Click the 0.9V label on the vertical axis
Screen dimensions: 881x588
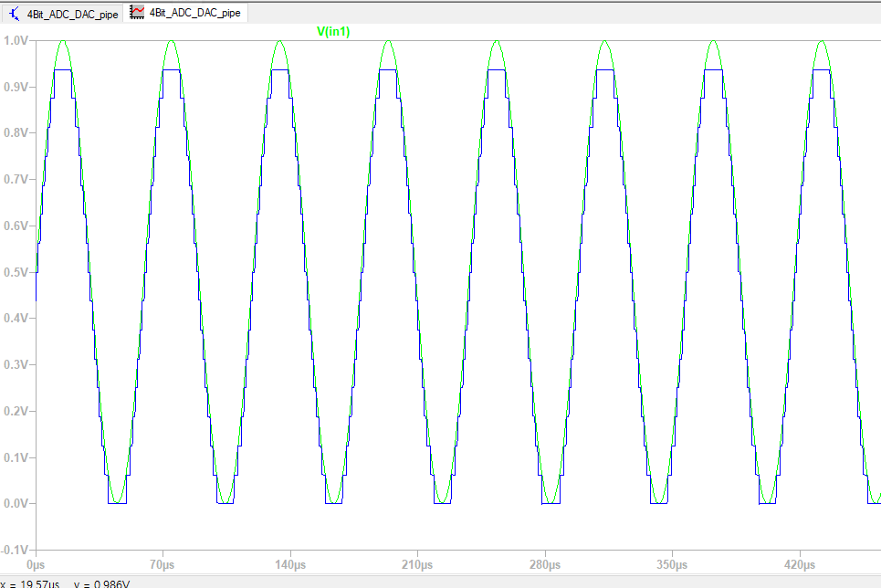pos(17,87)
